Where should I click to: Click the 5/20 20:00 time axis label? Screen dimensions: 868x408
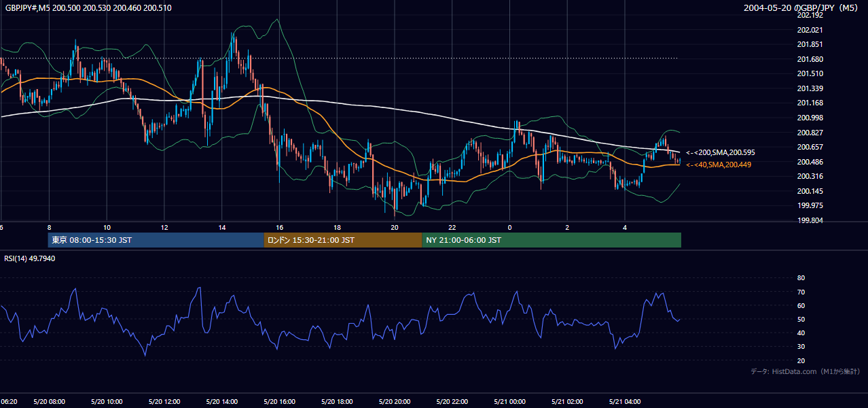pos(395,402)
